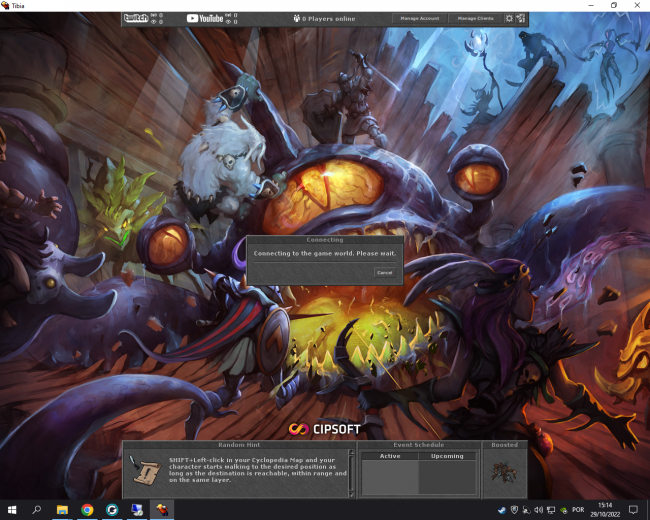Open the network tray icon
Screen dimensions: 650x520
[x=551, y=510]
